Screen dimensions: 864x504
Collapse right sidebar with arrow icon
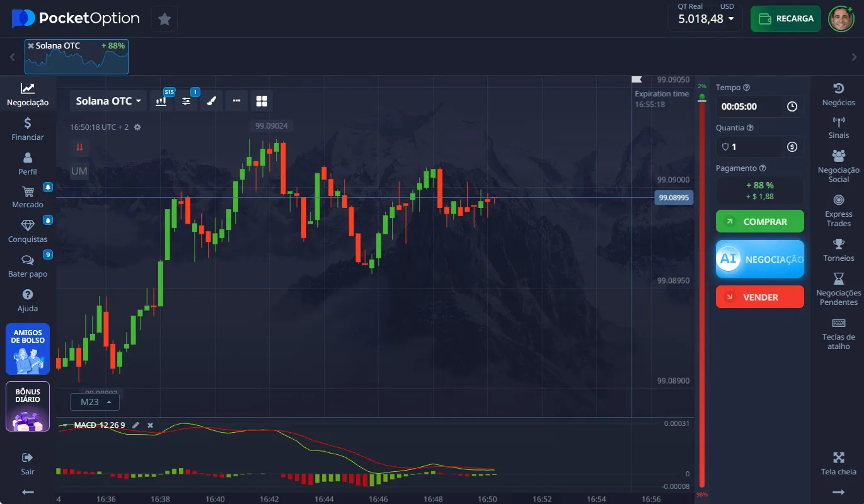point(838,491)
